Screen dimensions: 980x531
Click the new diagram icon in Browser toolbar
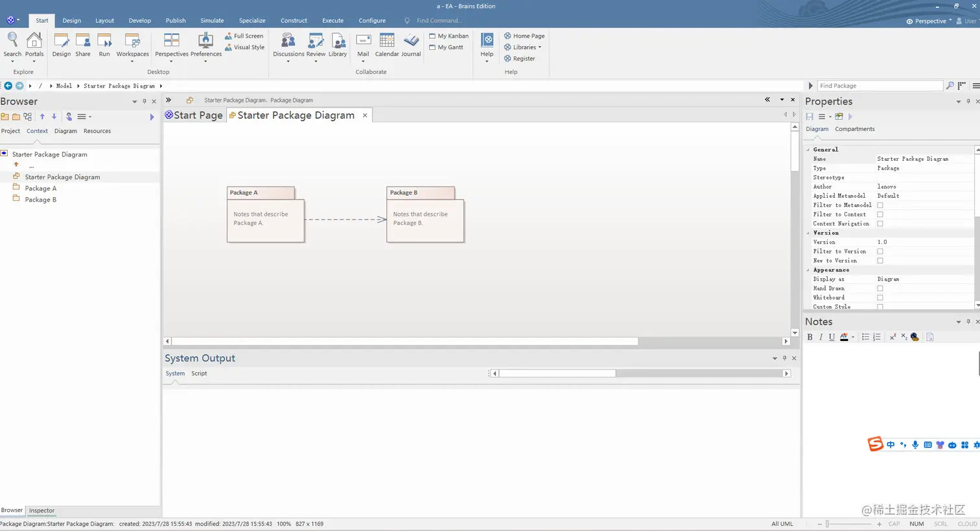tap(27, 117)
